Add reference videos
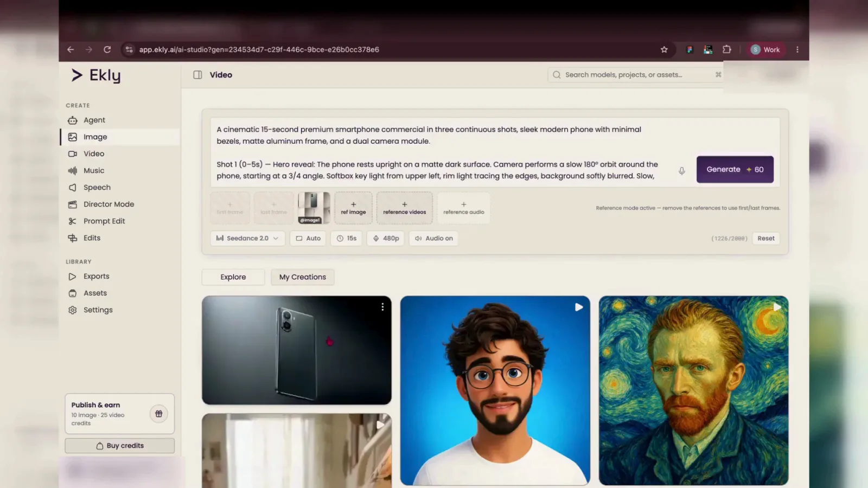Viewport: 868px width, 488px height. [404, 208]
